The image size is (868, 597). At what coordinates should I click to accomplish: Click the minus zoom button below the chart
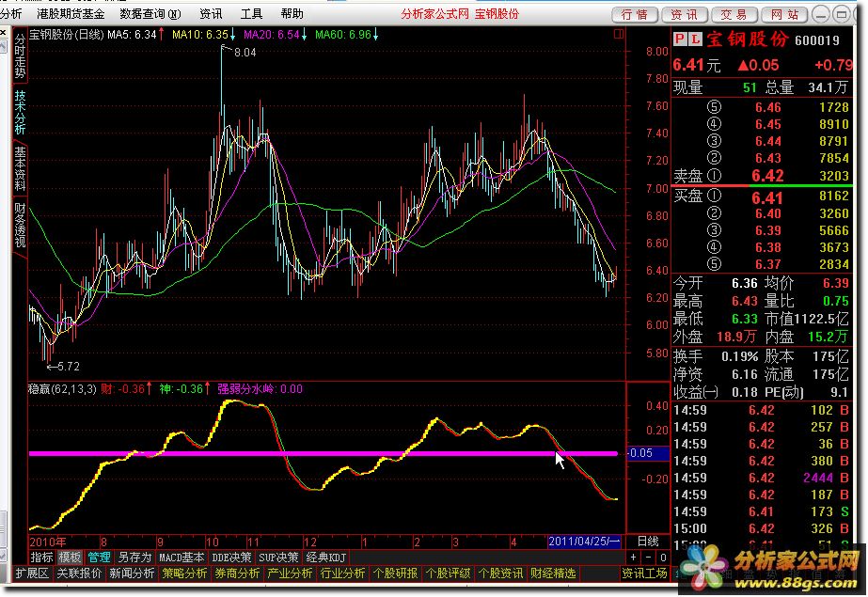[x=648, y=558]
